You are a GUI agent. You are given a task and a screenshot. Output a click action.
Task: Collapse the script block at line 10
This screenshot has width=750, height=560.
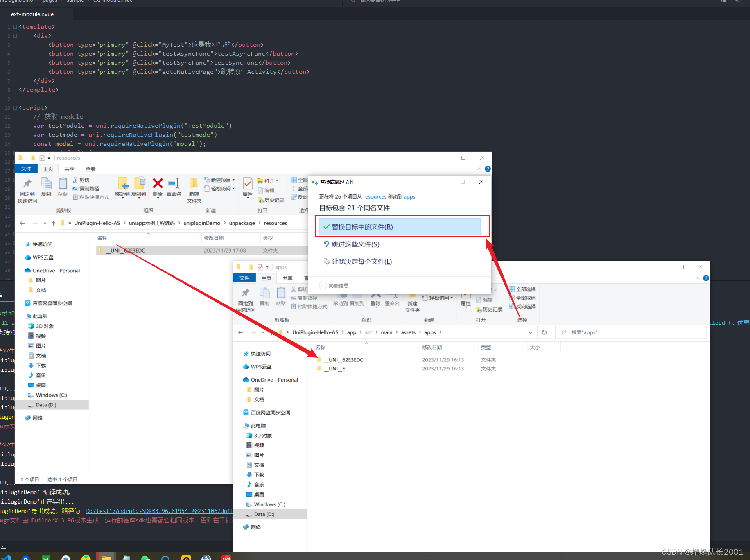point(15,108)
